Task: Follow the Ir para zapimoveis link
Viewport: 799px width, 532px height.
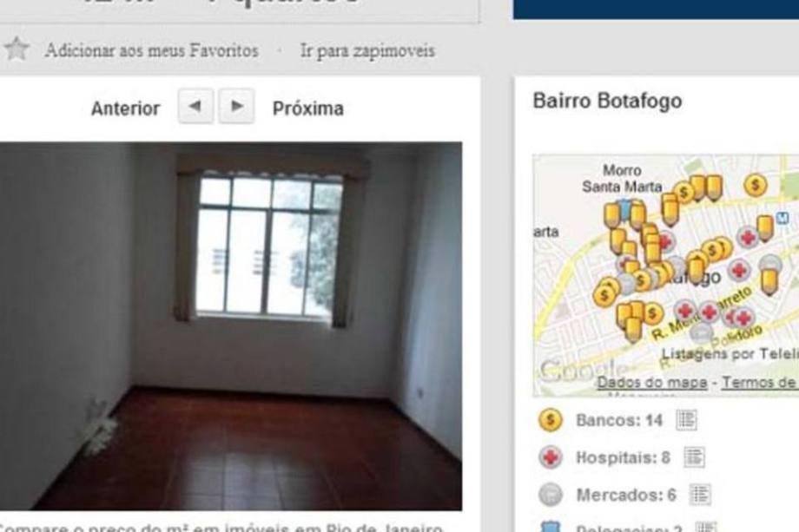Action: tap(367, 51)
